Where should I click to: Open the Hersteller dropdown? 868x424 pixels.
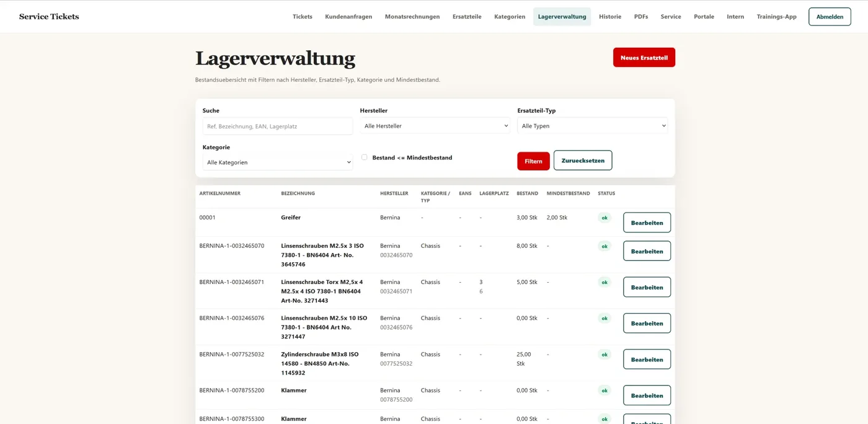coord(435,126)
